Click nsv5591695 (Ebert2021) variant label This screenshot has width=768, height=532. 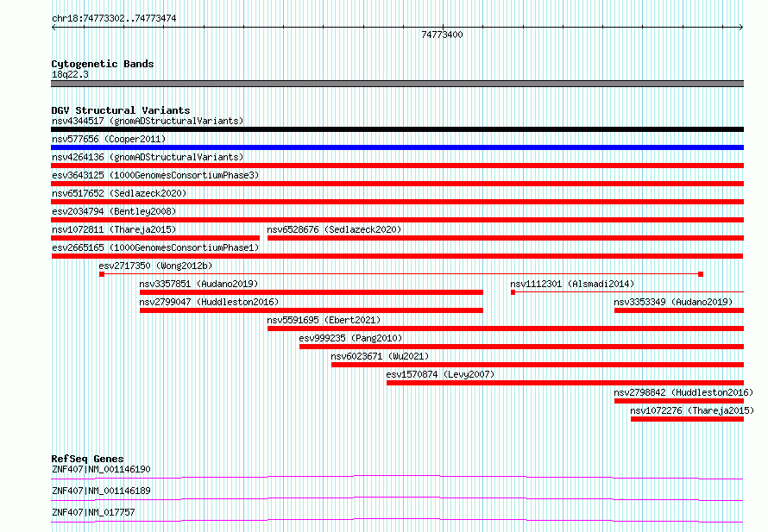[x=324, y=320]
